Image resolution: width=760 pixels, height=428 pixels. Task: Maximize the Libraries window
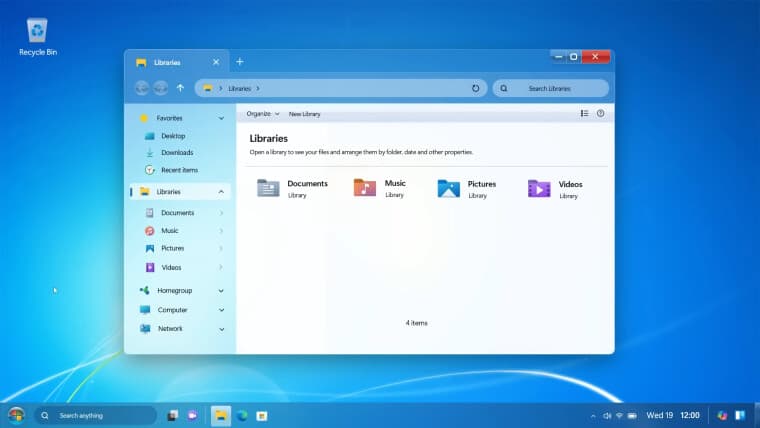click(x=573, y=57)
